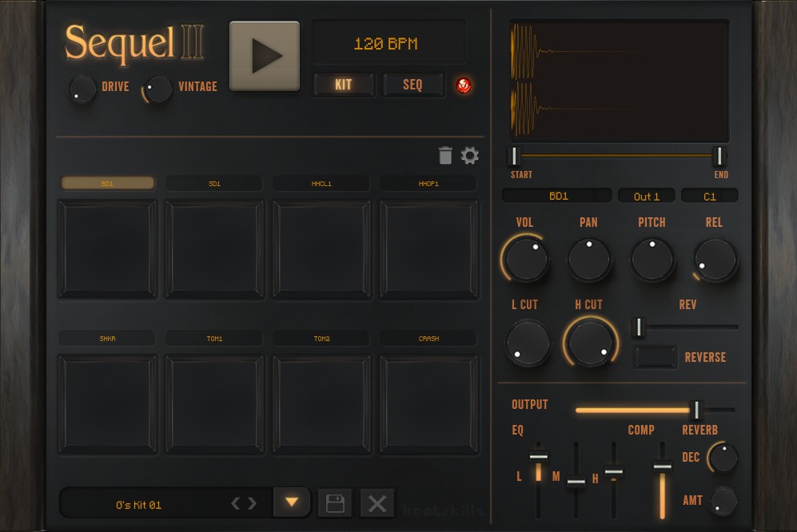The width and height of the screenshot is (797, 532).
Task: Select the CRASH pad label
Action: click(428, 339)
